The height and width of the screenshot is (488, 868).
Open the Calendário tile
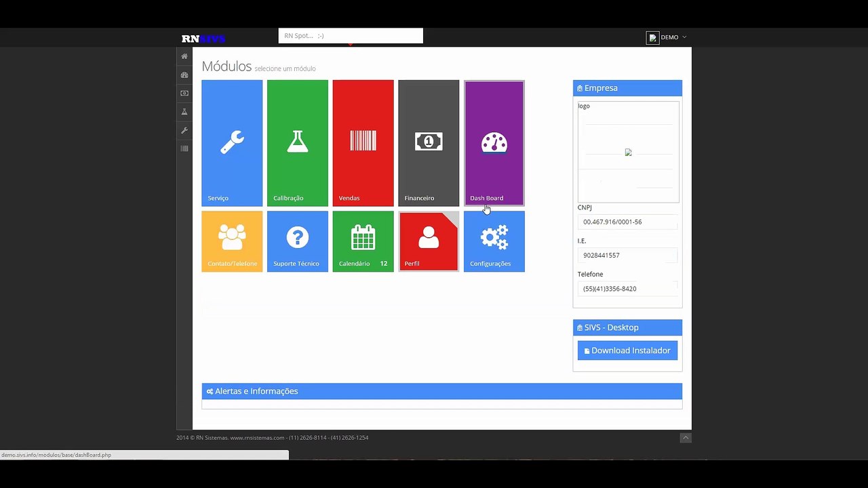[363, 241]
